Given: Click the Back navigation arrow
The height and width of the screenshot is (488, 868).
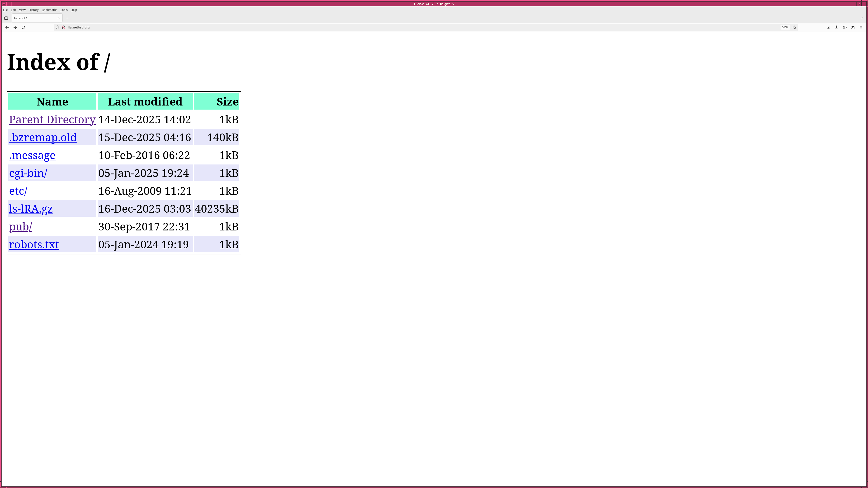Looking at the screenshot, I should click(7, 27).
